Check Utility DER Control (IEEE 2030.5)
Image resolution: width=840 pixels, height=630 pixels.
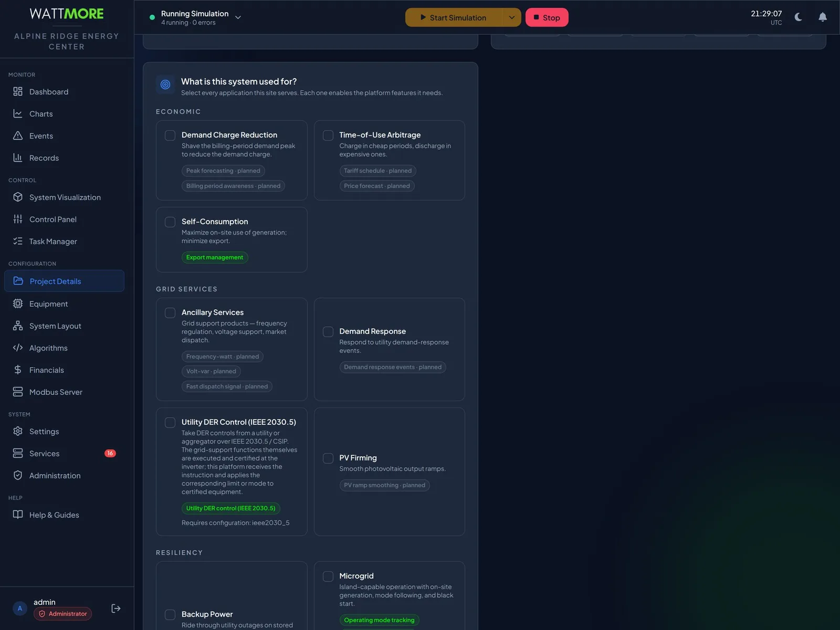pos(170,423)
